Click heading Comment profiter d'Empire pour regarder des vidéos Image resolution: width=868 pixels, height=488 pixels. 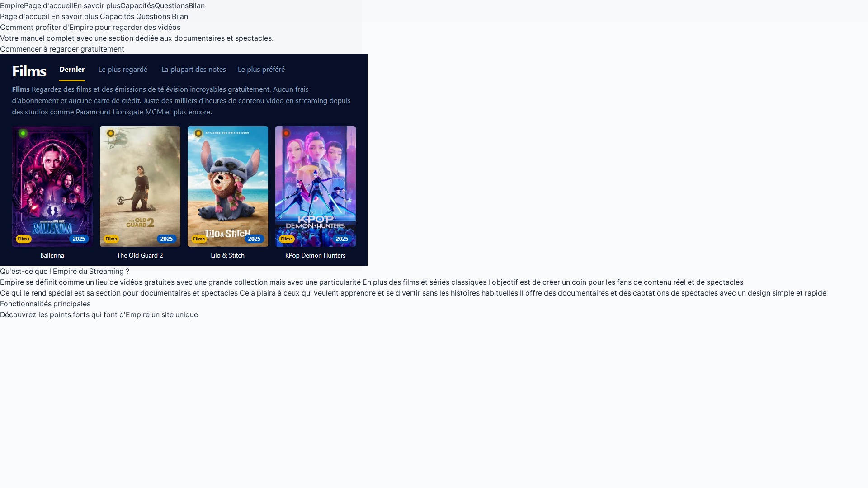pyautogui.click(x=90, y=27)
